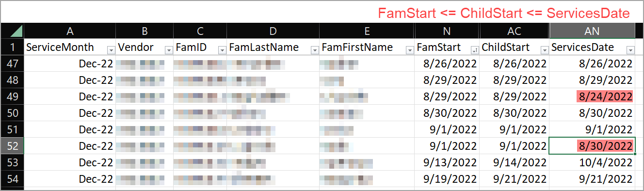644x191 pixels.
Task: Select column A header
Action: 70,31
